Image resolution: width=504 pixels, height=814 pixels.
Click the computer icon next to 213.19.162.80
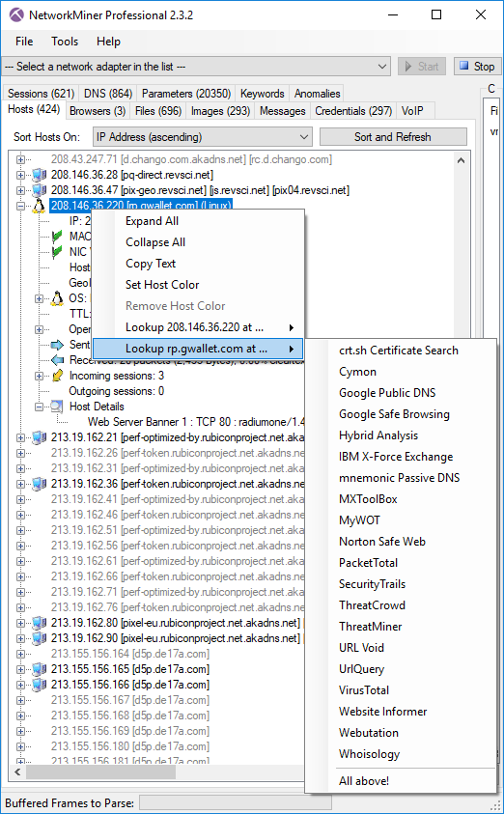[x=39, y=623]
